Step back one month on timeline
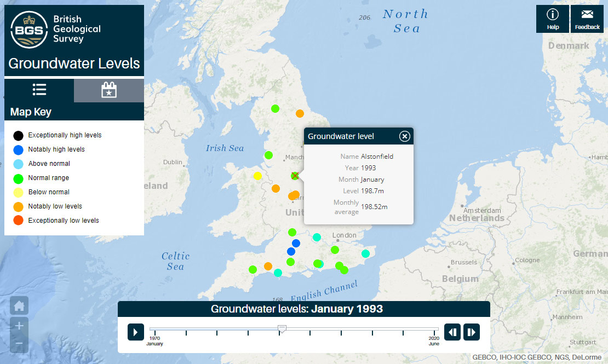608x364 pixels. [452, 332]
